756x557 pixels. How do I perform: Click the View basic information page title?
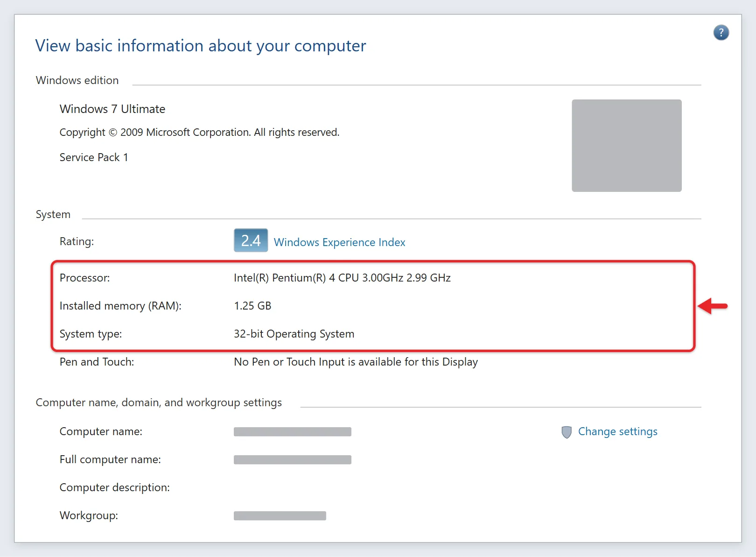[x=201, y=46]
